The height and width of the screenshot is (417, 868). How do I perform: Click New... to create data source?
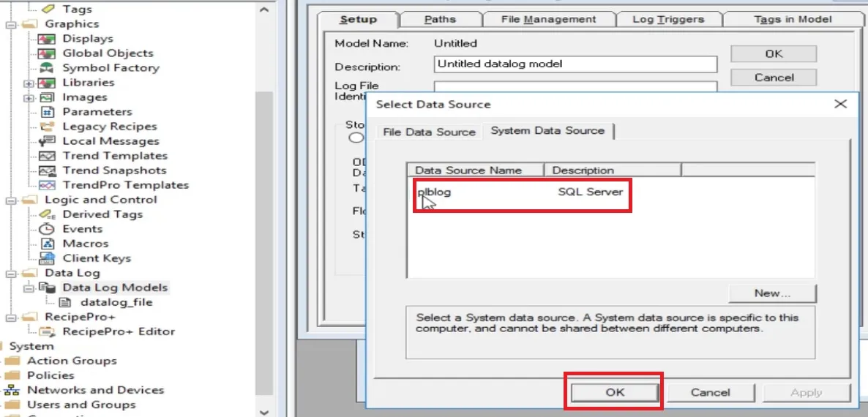771,293
